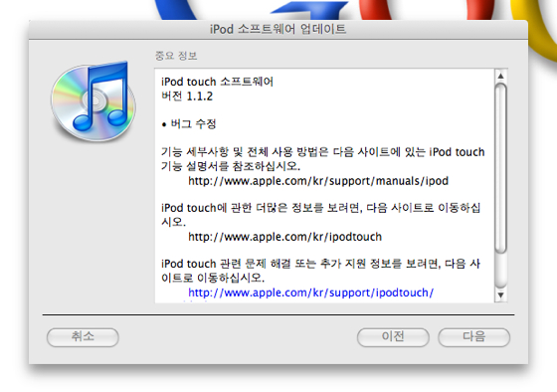Click the apple.com/kr/ipodtouch URL text
Viewport: 557px width, 392px height.
click(x=284, y=237)
